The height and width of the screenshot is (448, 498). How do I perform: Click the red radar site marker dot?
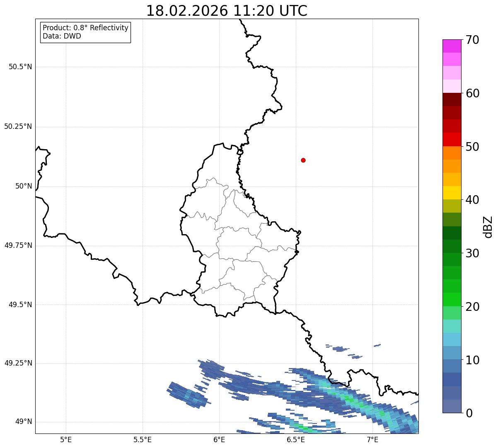(303, 160)
